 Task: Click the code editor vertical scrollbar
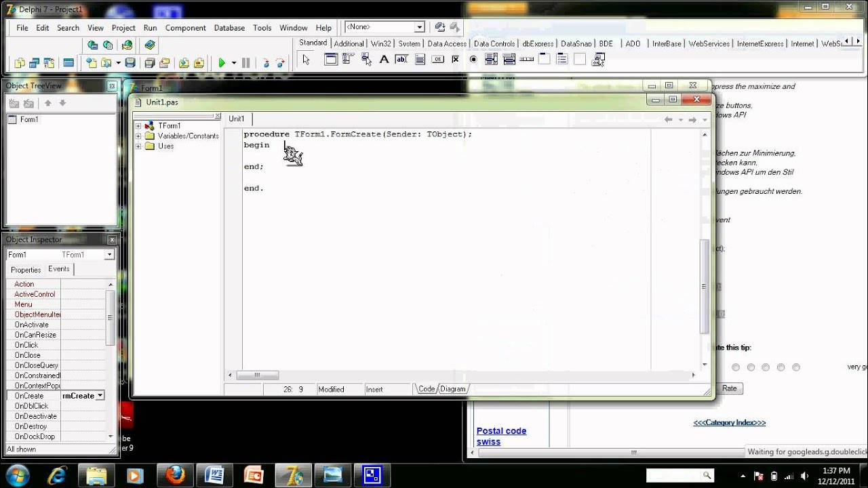tap(705, 287)
